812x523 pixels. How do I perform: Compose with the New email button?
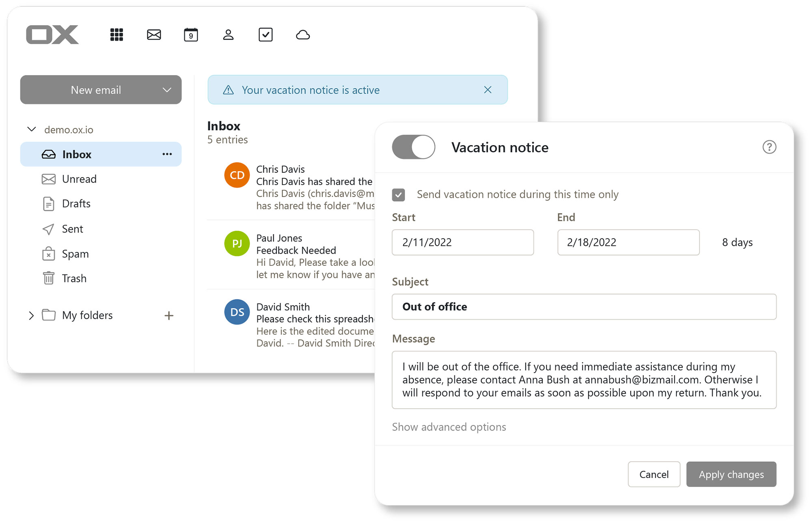click(x=96, y=90)
